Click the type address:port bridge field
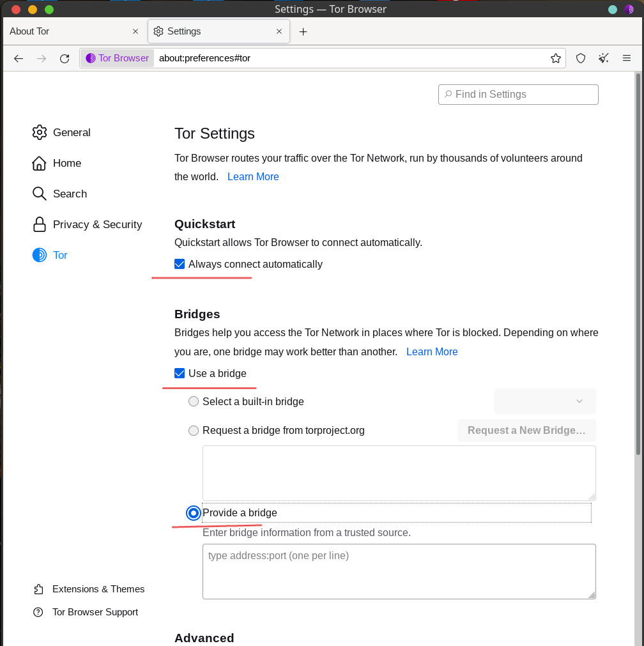644x646 pixels. [x=399, y=571]
